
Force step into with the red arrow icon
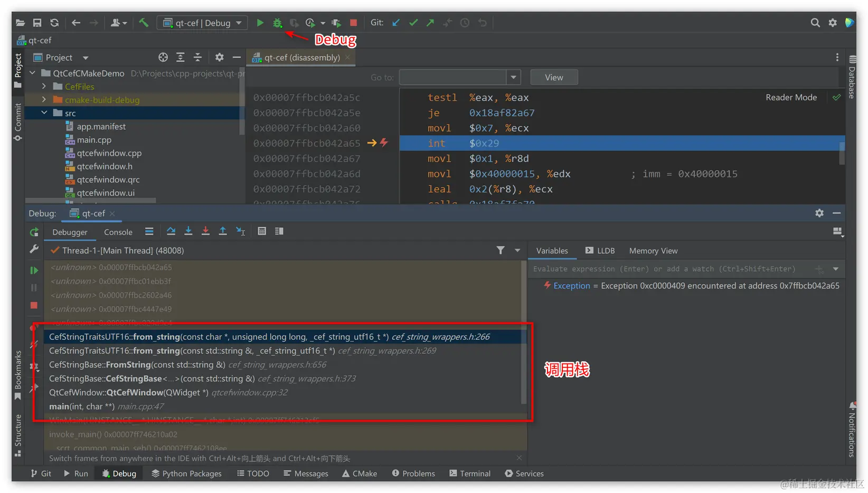coord(205,231)
